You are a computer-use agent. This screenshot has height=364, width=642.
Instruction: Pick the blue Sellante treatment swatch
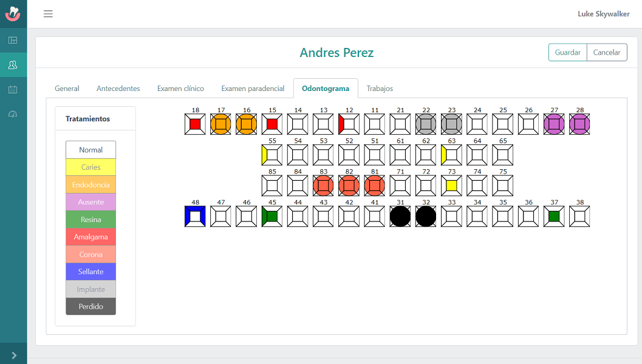click(90, 272)
